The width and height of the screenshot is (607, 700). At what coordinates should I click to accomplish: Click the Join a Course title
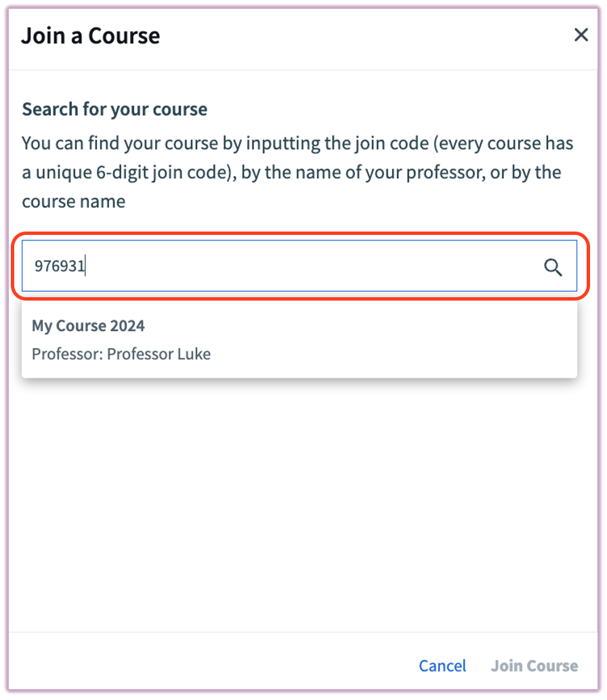(x=91, y=35)
